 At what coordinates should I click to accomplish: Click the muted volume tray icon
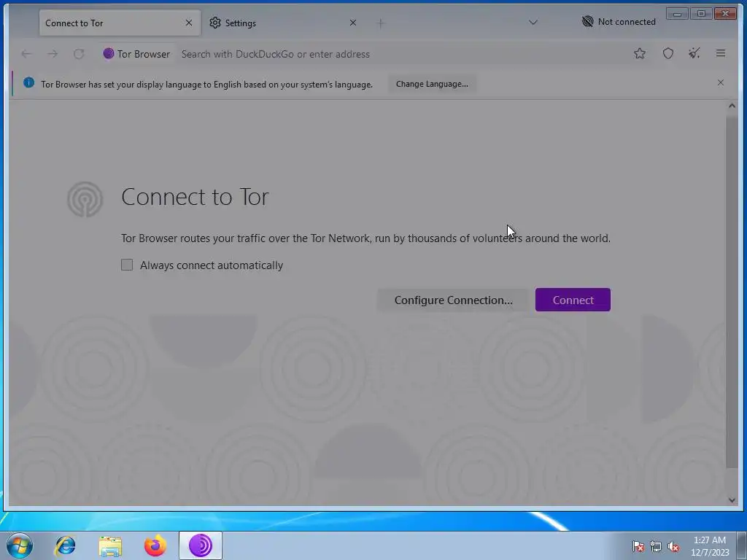pos(673,546)
